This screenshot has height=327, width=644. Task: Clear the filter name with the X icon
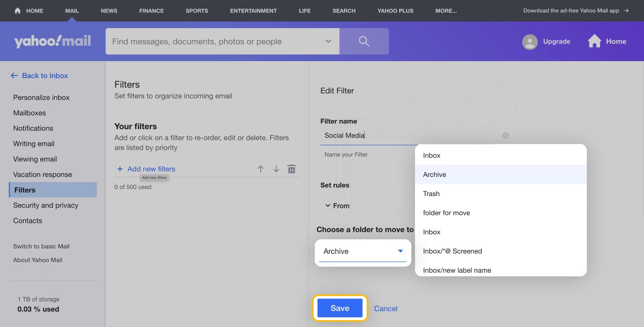[506, 136]
